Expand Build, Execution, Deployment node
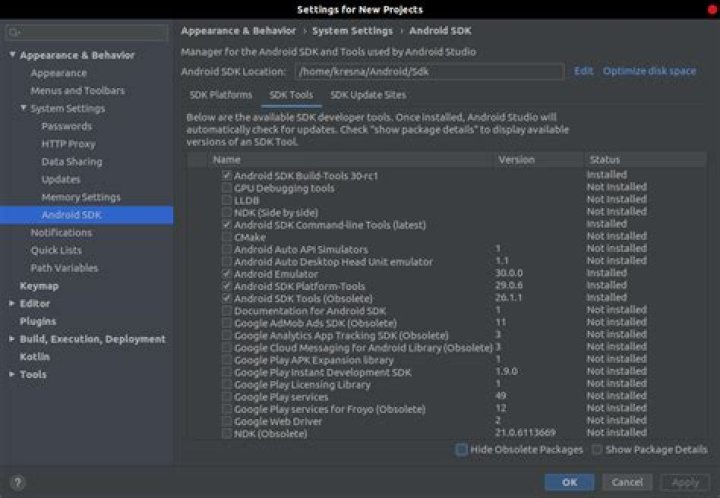The image size is (720, 498). pyautogui.click(x=12, y=339)
